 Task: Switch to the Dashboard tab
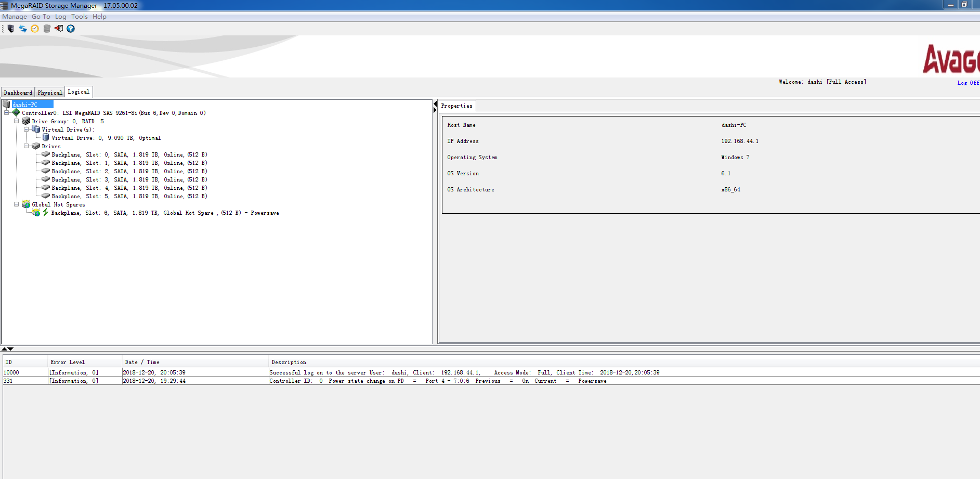pos(18,93)
